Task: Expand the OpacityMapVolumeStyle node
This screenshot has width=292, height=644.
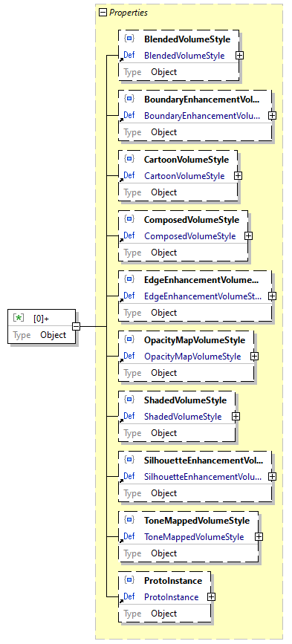Action: 254,357
